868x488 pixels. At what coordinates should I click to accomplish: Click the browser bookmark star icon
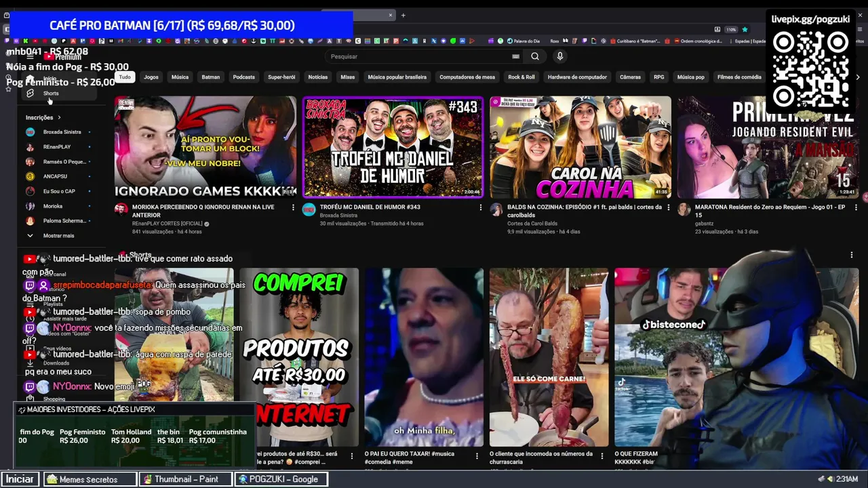point(745,30)
